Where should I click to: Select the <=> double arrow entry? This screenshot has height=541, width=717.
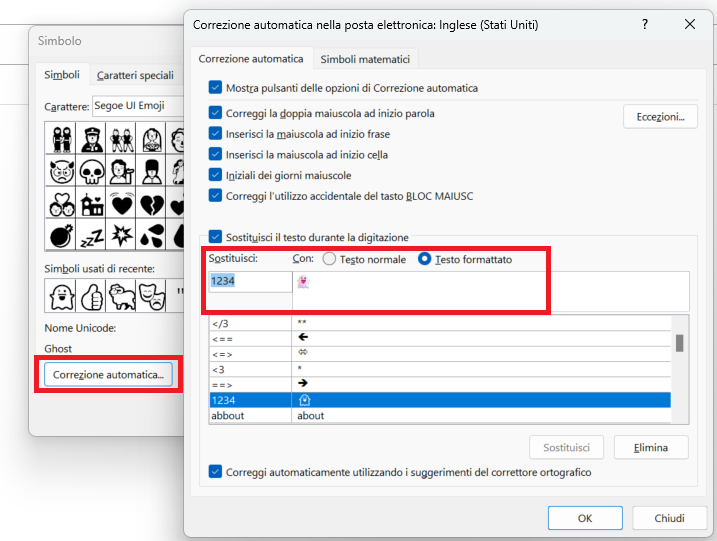(x=440, y=354)
